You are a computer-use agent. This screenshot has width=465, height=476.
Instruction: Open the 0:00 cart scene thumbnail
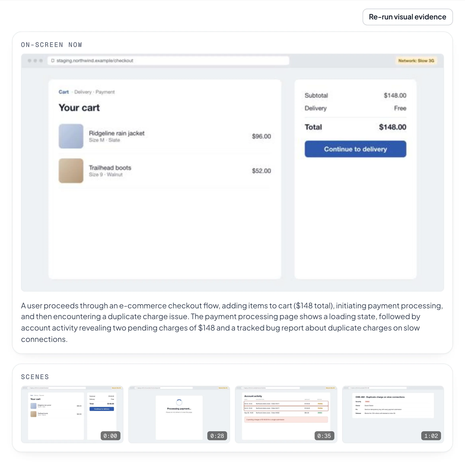click(x=72, y=414)
